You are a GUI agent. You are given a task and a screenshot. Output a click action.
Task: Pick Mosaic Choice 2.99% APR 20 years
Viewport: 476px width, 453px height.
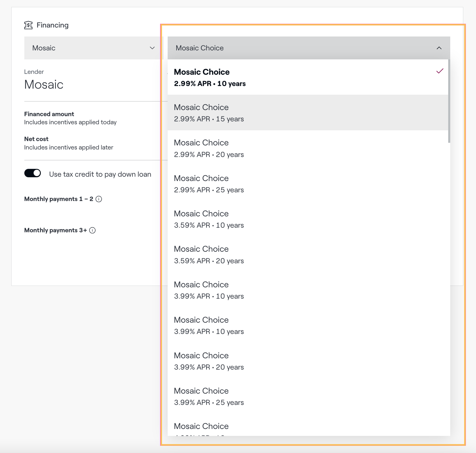pyautogui.click(x=308, y=148)
